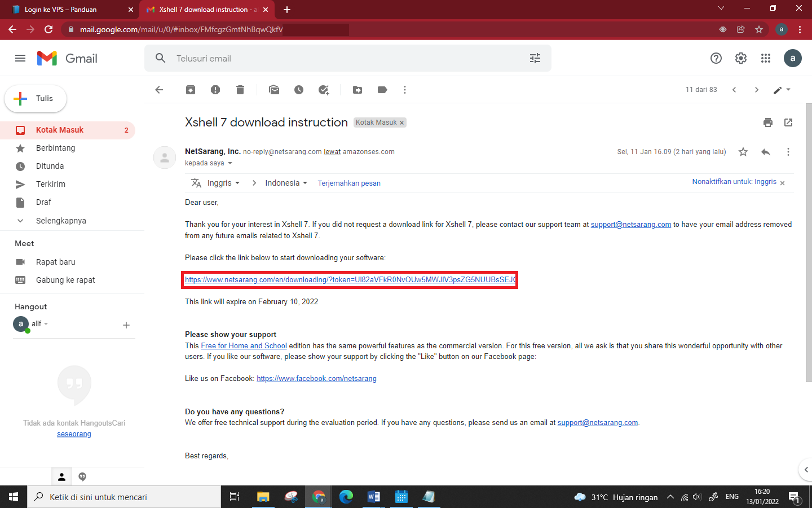812x508 pixels.
Task: Archive this email using archive icon
Action: click(x=191, y=90)
